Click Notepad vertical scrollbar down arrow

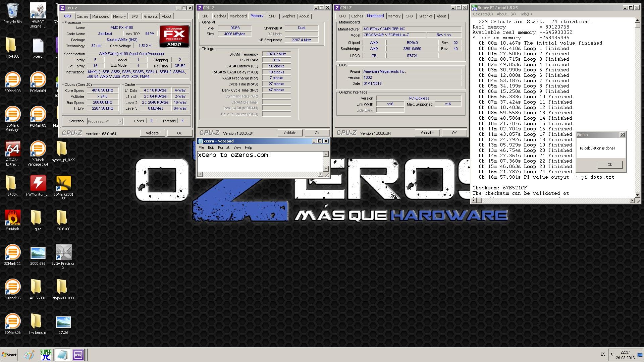326,169
